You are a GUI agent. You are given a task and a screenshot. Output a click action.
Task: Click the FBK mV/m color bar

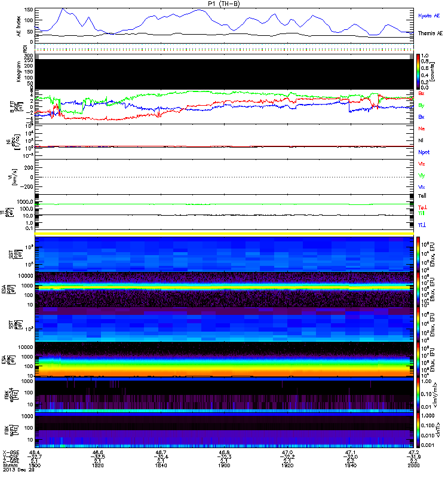point(419,393)
